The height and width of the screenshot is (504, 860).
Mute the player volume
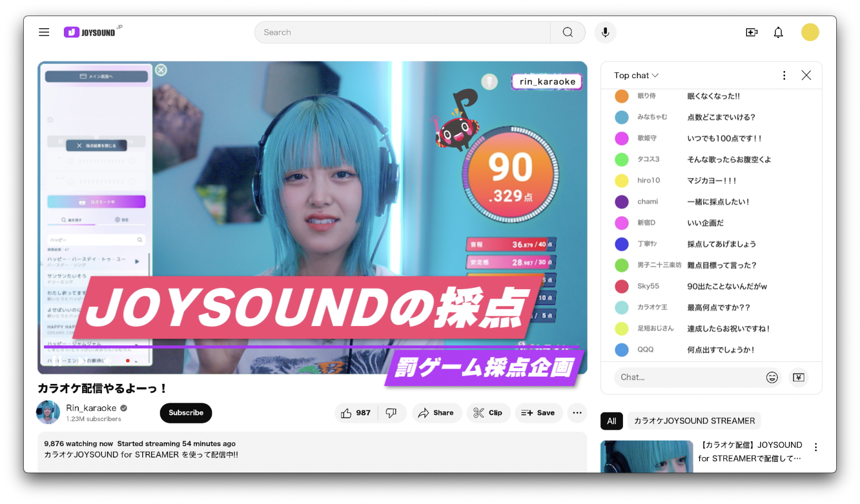pyautogui.click(x=108, y=361)
